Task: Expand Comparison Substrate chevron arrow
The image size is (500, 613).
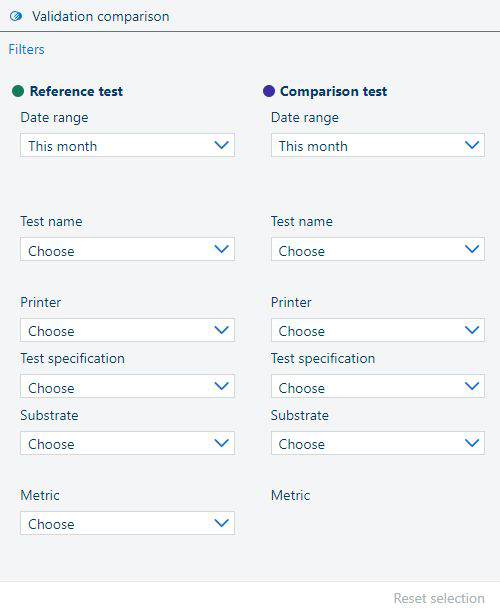Action: point(472,443)
